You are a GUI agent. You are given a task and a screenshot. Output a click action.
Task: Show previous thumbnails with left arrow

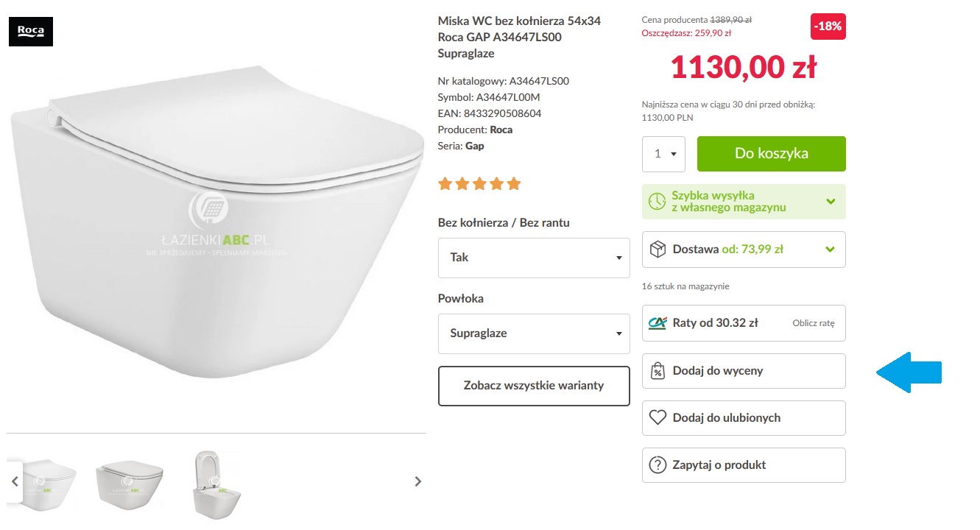[x=15, y=481]
